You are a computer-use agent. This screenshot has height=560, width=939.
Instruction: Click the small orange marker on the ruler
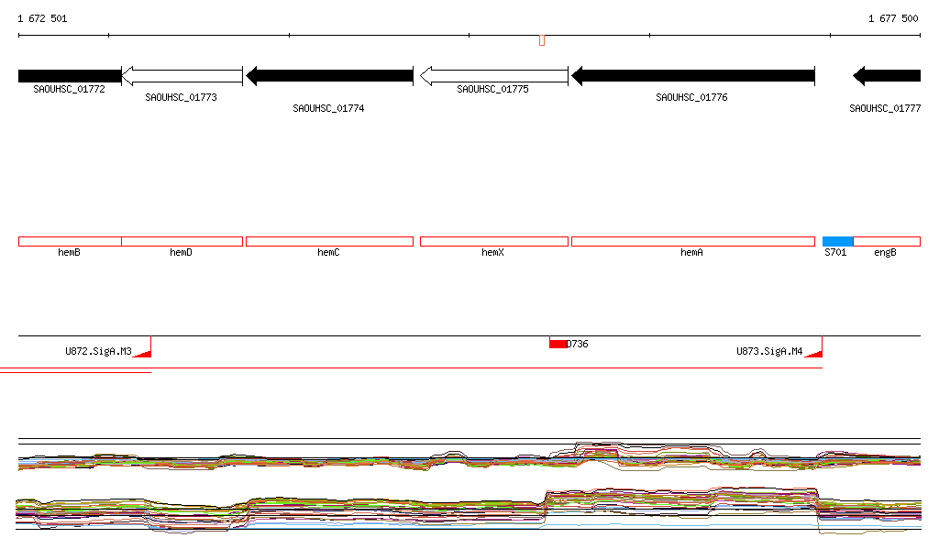pyautogui.click(x=542, y=40)
